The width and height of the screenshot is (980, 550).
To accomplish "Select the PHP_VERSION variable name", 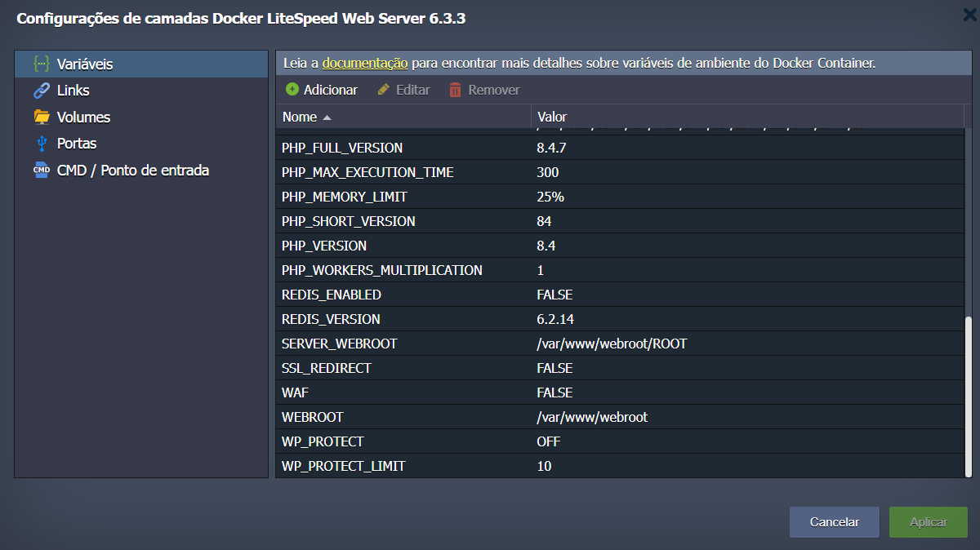I will click(x=324, y=246).
